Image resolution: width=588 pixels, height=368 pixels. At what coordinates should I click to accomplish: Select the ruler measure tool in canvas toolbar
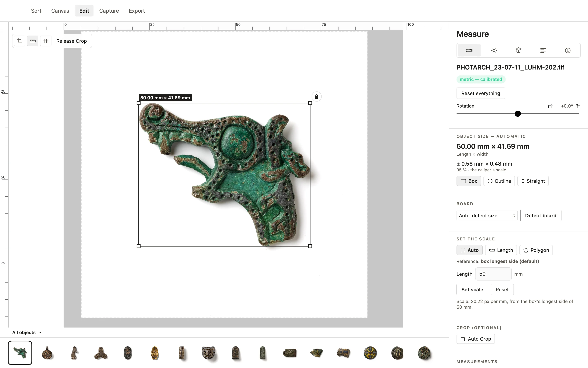(32, 41)
